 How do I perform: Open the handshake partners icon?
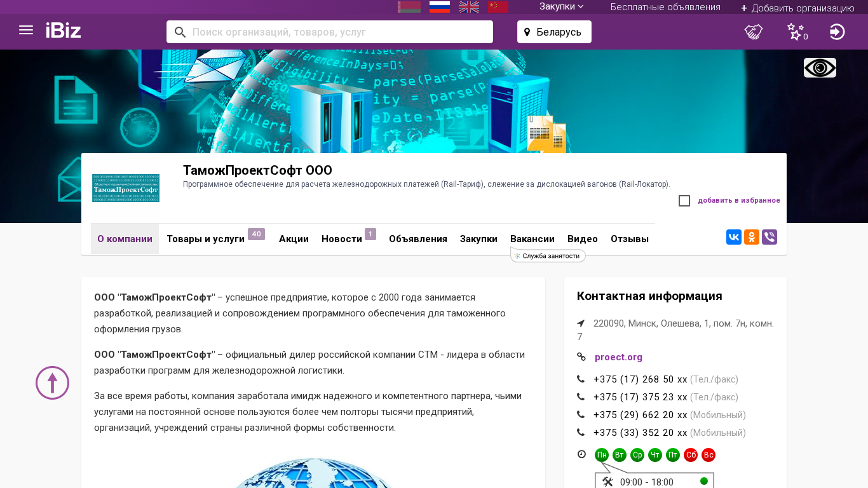pyautogui.click(x=754, y=32)
